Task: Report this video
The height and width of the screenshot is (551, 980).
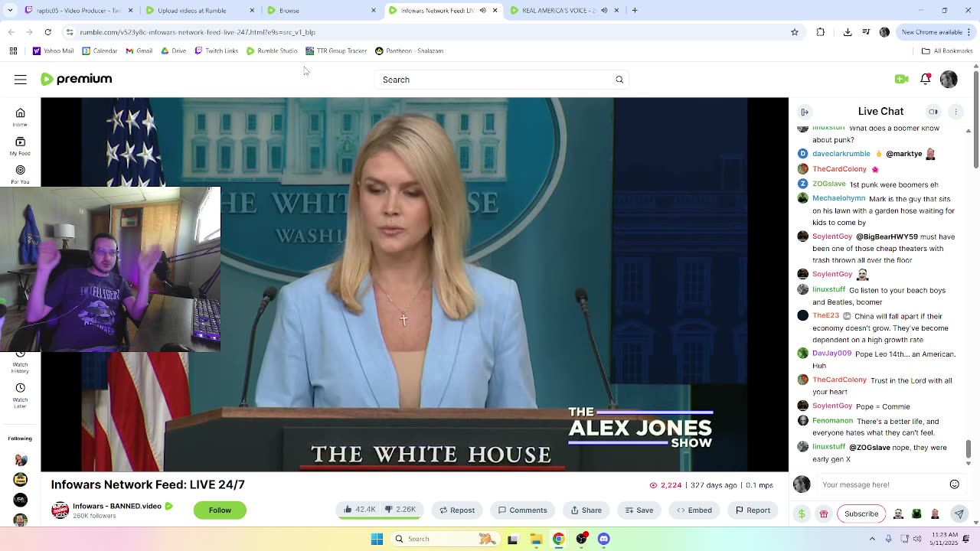Action: click(753, 510)
